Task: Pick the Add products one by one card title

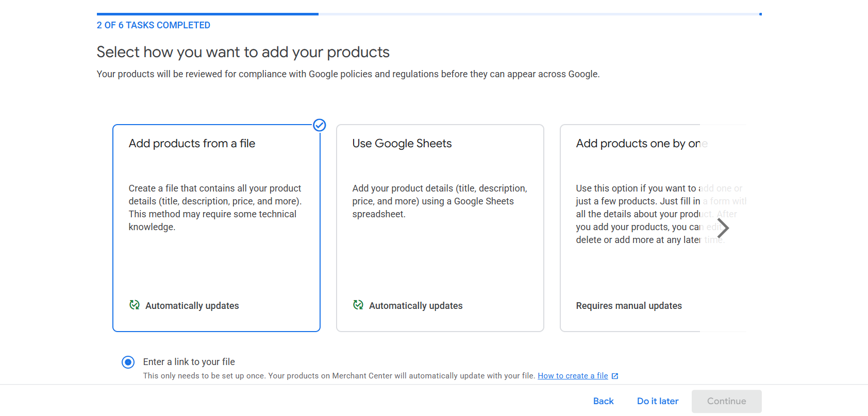Action: click(x=641, y=144)
